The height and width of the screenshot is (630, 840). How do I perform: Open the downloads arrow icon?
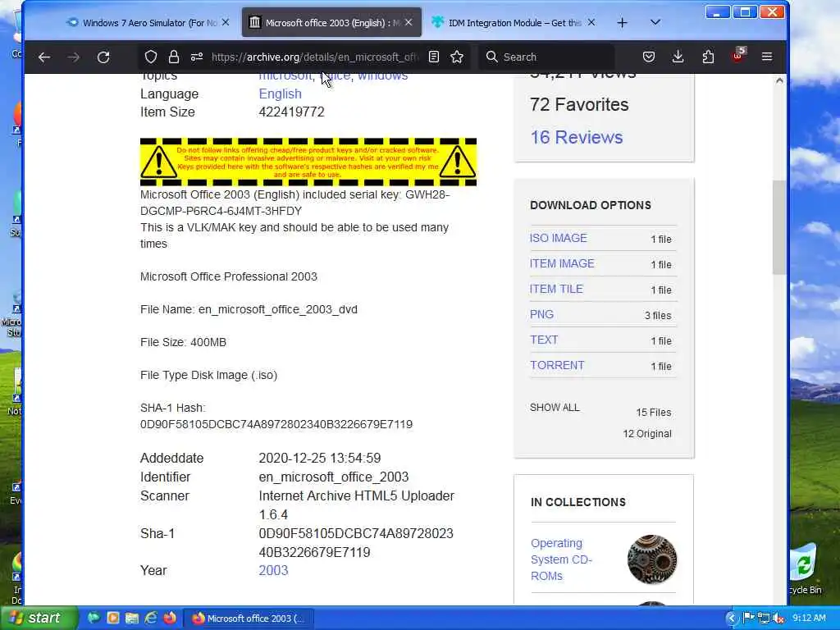pos(678,57)
